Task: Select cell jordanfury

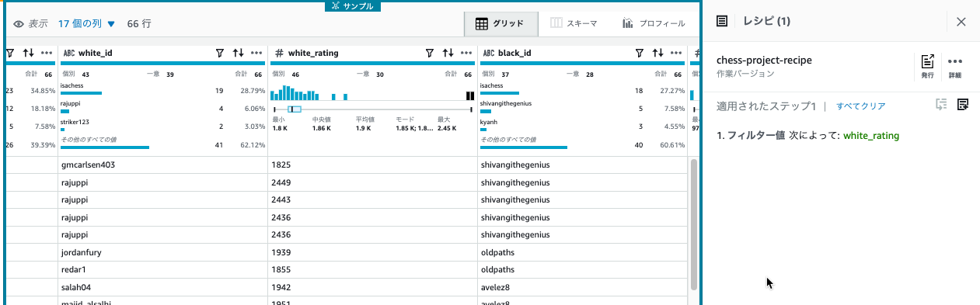Action: 163,252
